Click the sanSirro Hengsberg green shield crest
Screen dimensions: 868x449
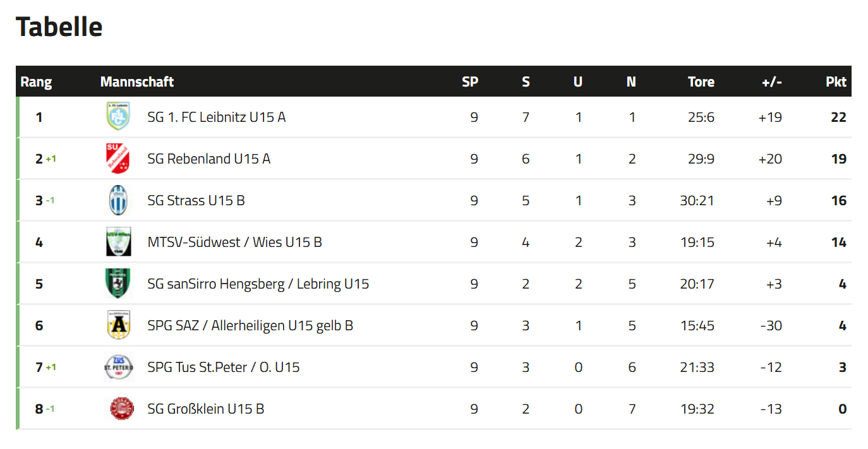[x=118, y=284]
